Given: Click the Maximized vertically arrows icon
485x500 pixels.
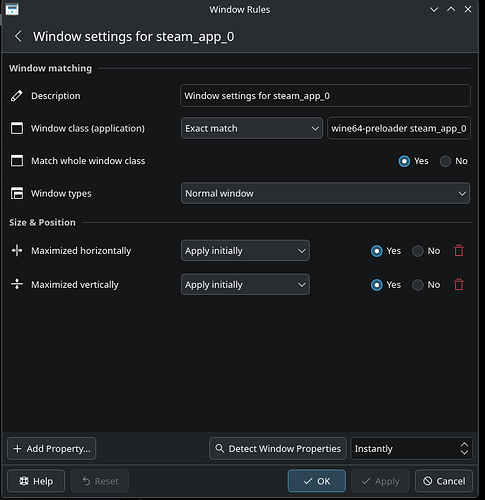Looking at the screenshot, I should click(17, 284).
